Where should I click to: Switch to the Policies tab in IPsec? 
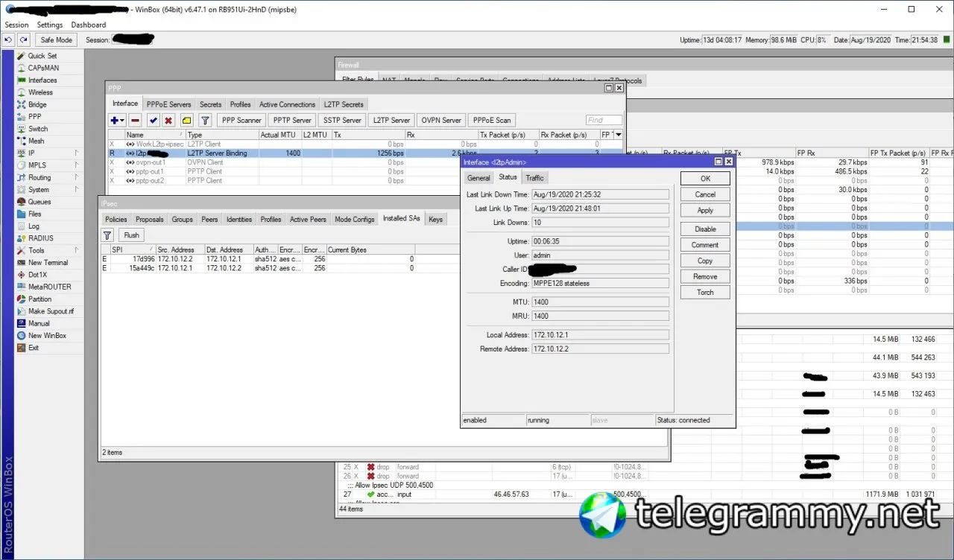pyautogui.click(x=116, y=219)
